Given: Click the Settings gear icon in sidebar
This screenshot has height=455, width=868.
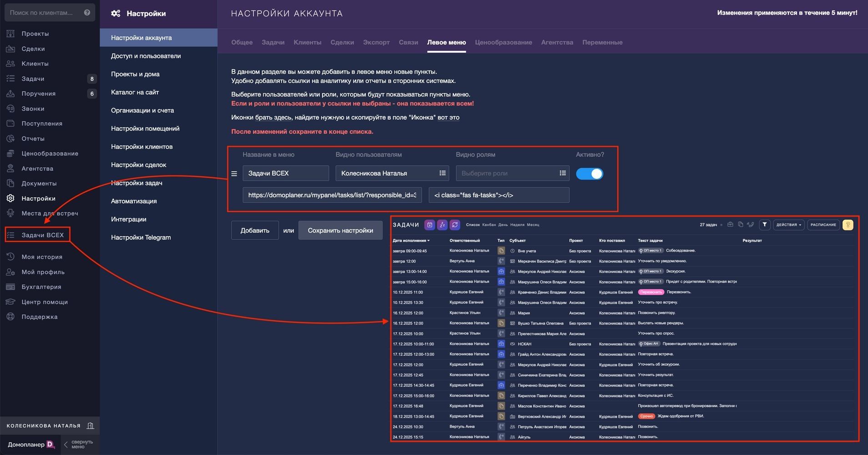Looking at the screenshot, I should point(10,198).
